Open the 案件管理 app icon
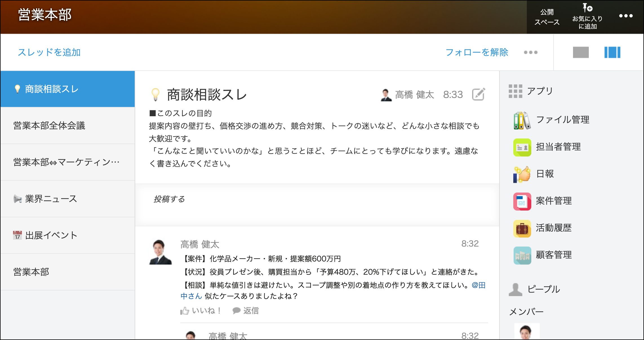Image resolution: width=644 pixels, height=340 pixels. (522, 201)
